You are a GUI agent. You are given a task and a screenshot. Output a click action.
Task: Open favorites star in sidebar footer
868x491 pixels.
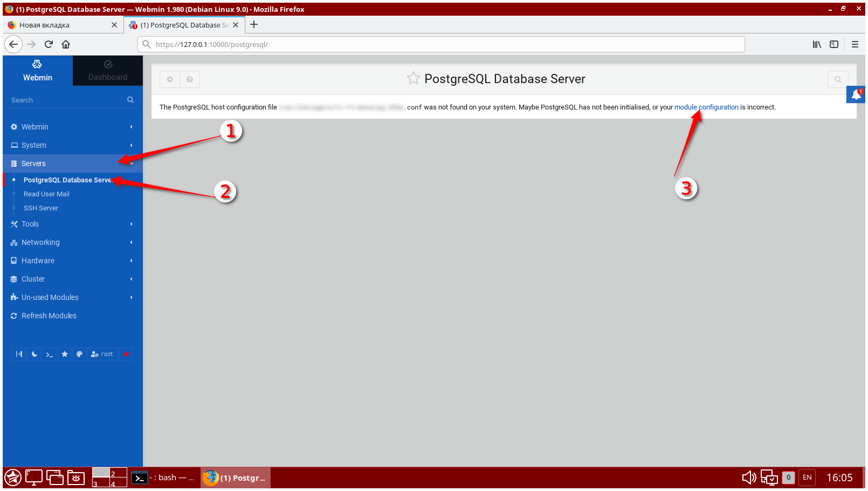pyautogui.click(x=65, y=354)
